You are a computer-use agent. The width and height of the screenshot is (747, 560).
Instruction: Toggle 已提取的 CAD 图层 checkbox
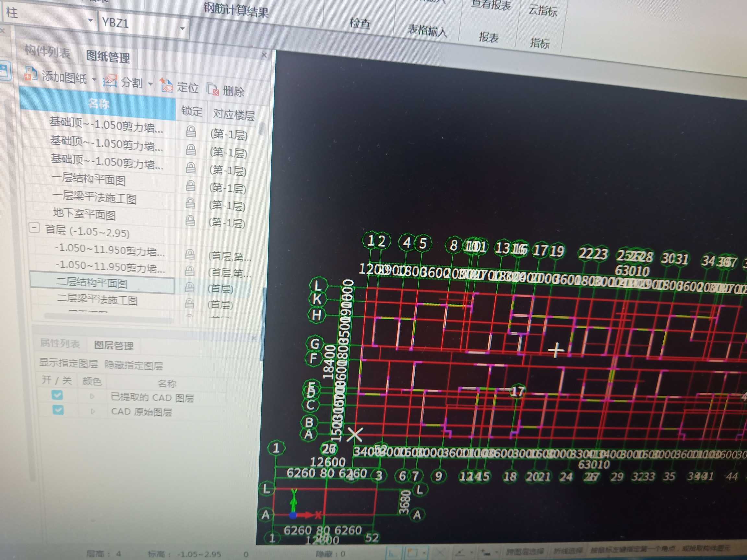pos(57,395)
